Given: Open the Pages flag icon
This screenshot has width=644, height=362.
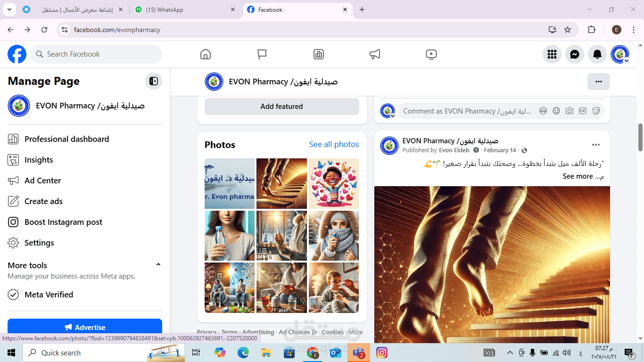Looking at the screenshot, I should pyautogui.click(x=262, y=54).
